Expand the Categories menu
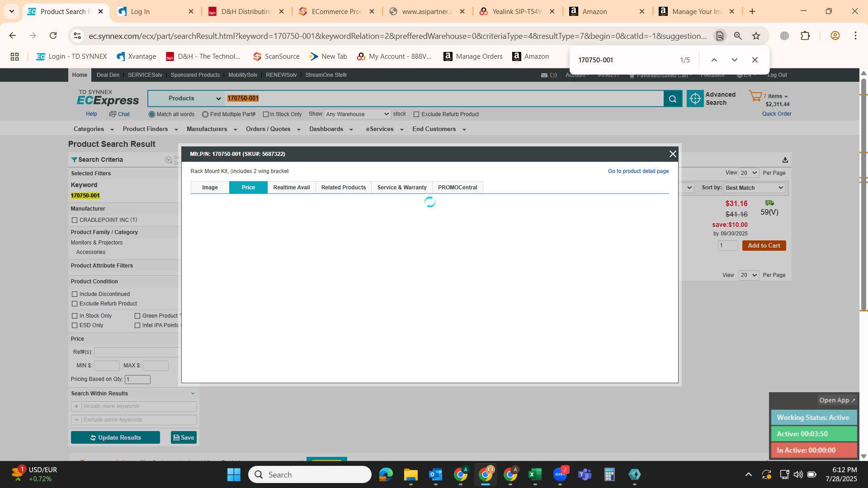 (94, 129)
